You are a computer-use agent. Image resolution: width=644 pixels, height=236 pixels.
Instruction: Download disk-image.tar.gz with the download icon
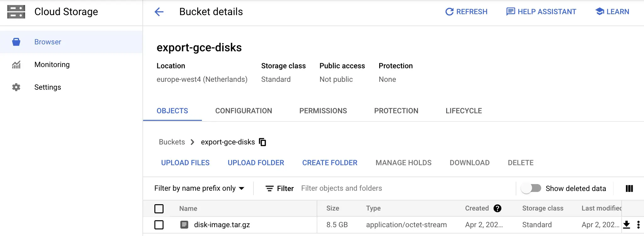626,225
